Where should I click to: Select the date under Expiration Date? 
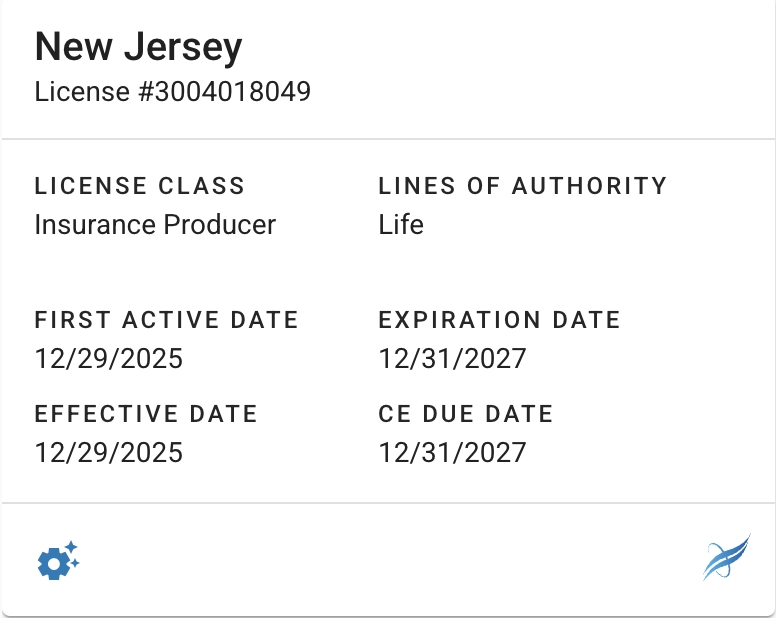452,358
